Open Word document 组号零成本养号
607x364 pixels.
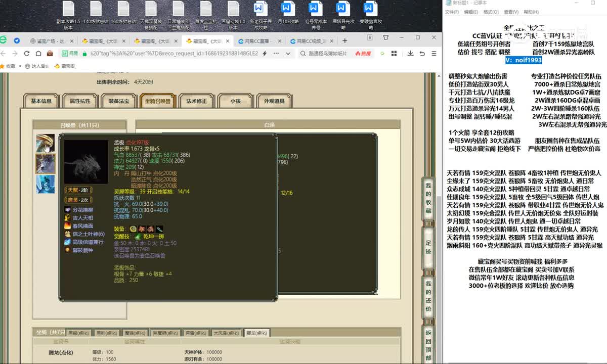pos(316,16)
